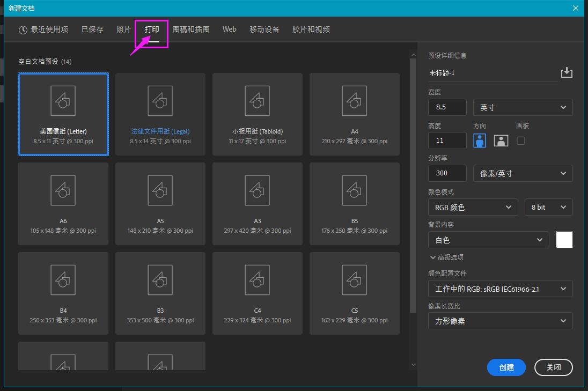Click the width field showing 8.5
Screen dimensions: 588x391
[447, 107]
